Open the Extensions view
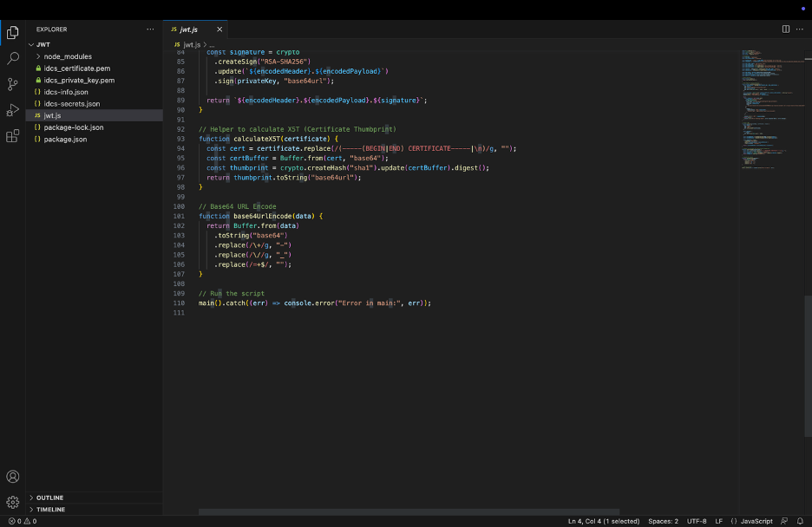Screen dimensions: 812x527 [x=12, y=136]
